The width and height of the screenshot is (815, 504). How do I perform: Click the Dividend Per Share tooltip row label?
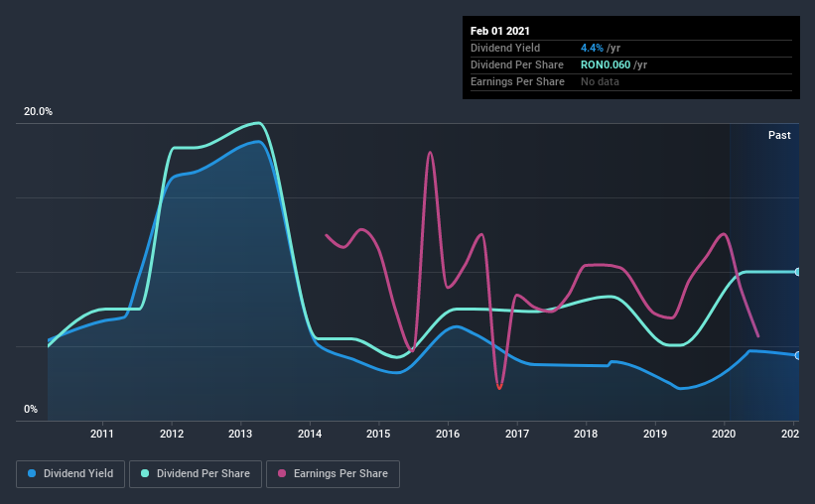(516, 64)
